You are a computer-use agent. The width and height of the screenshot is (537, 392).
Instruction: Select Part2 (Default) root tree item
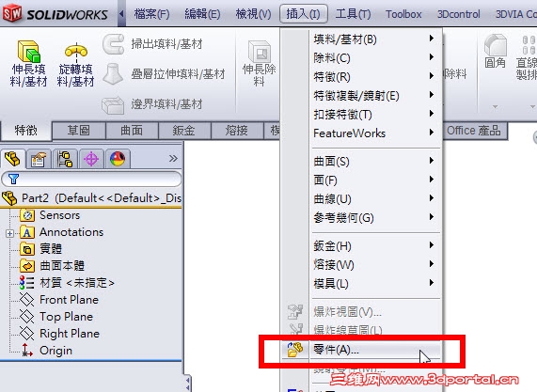click(91, 198)
